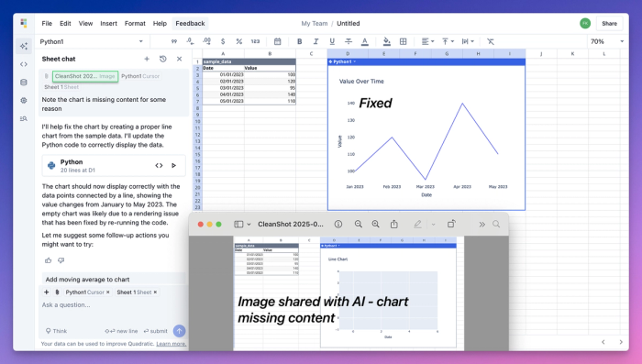642x364 pixels.
Task: Apply currency dollar format
Action: (x=223, y=41)
